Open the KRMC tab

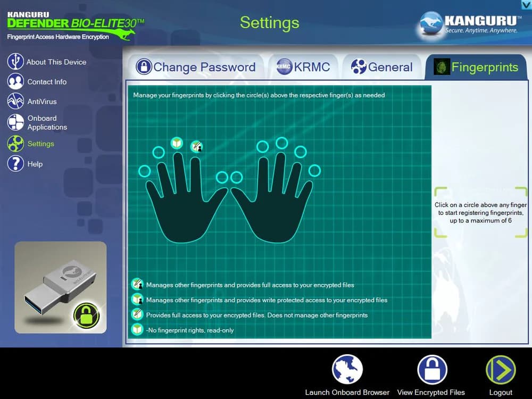[303, 67]
